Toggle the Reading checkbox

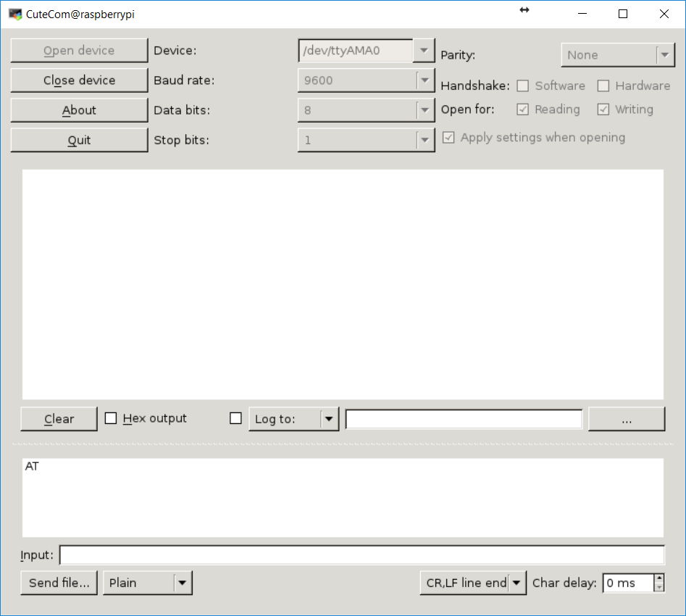(522, 109)
